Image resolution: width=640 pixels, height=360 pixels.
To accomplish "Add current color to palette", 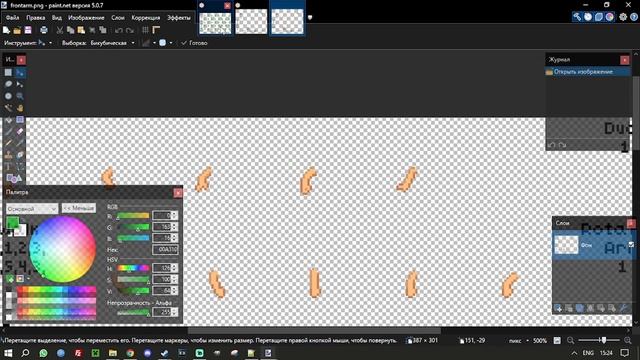I will pos(9,279).
